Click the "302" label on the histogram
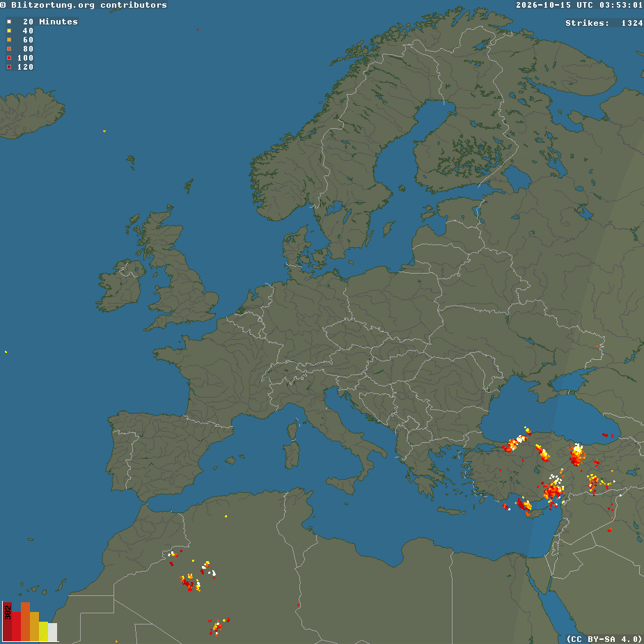 pyautogui.click(x=8, y=613)
